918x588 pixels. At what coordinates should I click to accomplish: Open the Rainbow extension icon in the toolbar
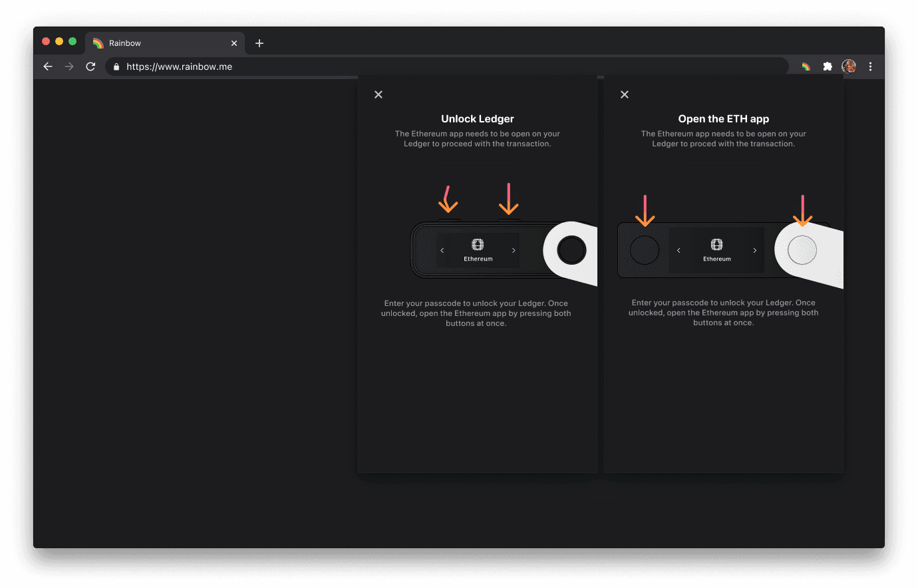(x=806, y=67)
